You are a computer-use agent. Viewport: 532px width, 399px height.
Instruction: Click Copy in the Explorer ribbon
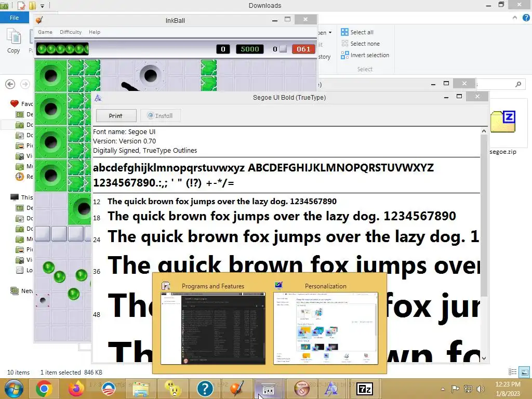pos(14,41)
